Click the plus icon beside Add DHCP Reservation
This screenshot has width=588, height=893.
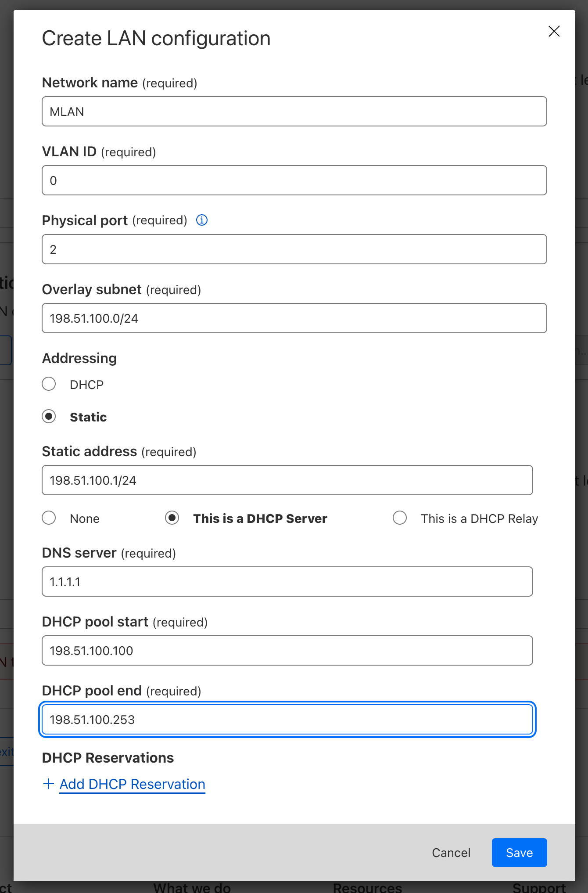point(49,784)
